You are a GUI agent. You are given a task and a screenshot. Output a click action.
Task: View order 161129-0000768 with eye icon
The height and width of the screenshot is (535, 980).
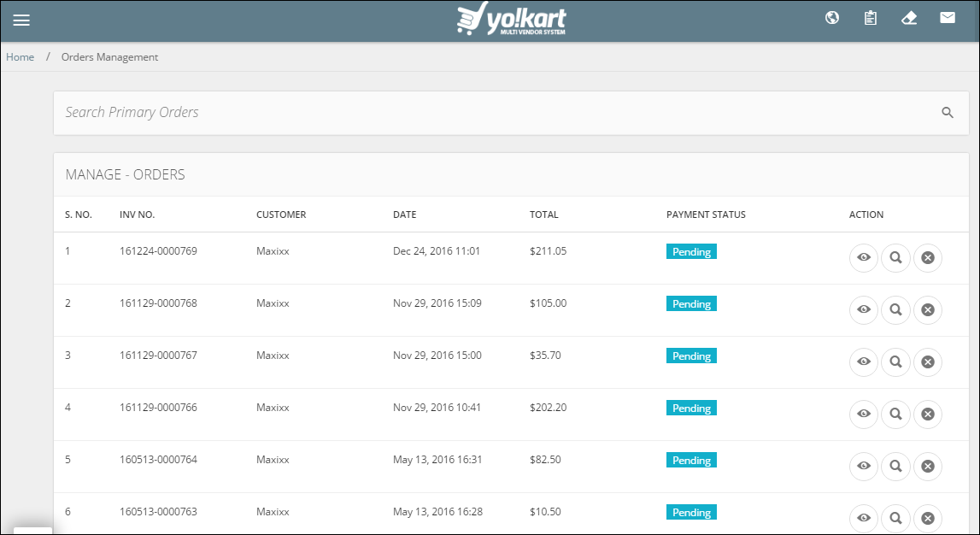click(864, 309)
